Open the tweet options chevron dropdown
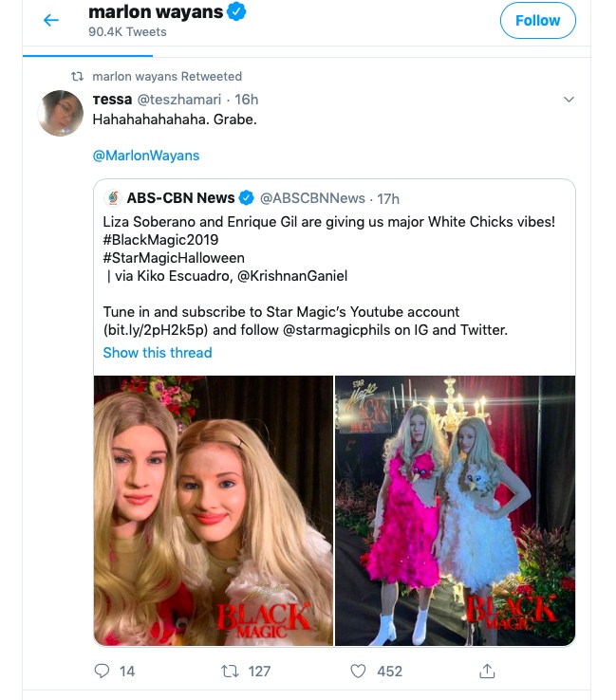This screenshot has width=616, height=700. click(x=569, y=99)
